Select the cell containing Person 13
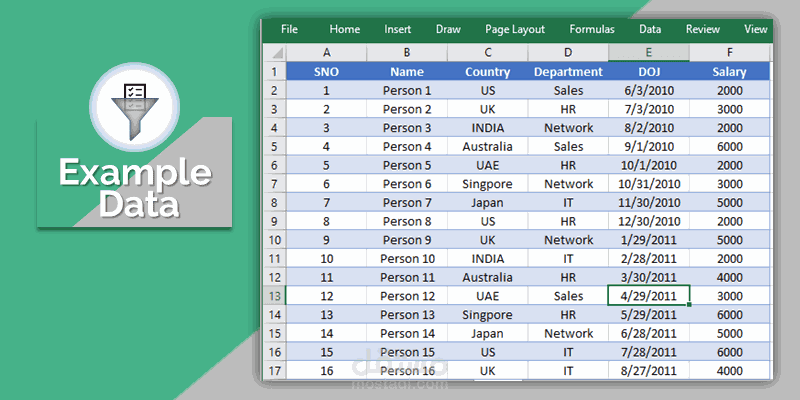Image resolution: width=800 pixels, height=400 pixels. 407,315
